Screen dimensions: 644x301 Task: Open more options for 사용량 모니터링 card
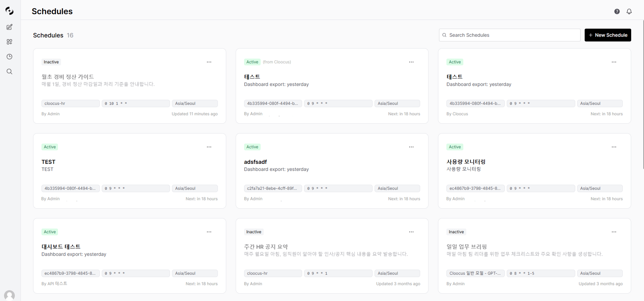[614, 147]
